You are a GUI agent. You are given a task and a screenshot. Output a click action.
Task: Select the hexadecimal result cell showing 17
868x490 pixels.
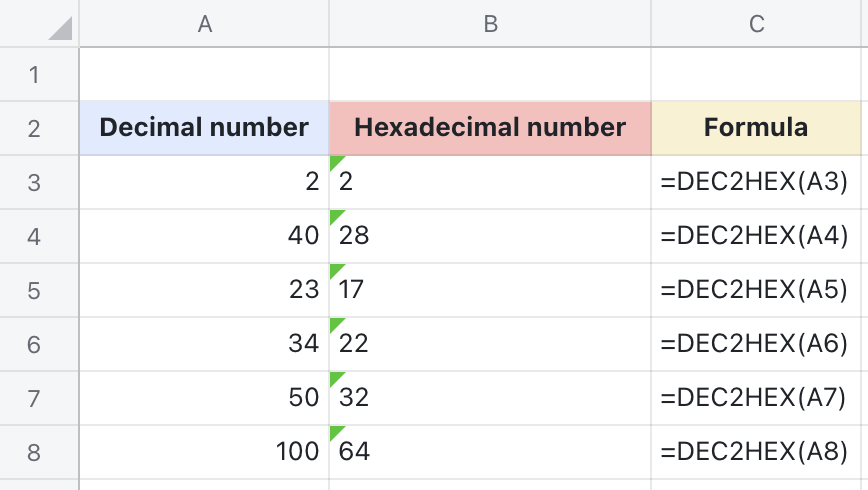pos(490,290)
